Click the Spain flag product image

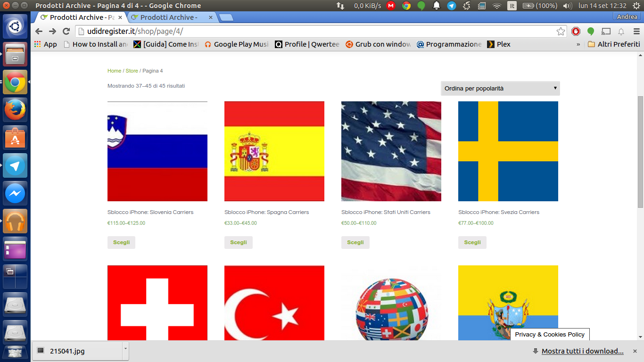click(x=274, y=151)
